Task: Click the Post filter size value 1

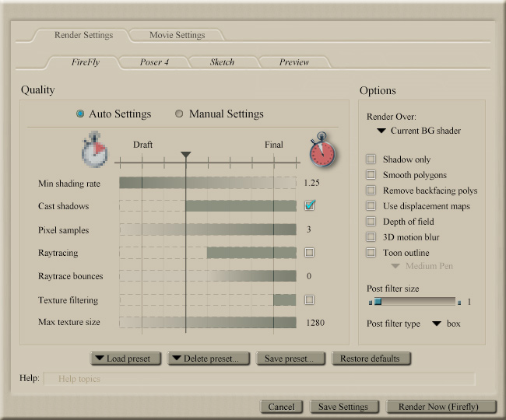Action: pyautogui.click(x=469, y=302)
